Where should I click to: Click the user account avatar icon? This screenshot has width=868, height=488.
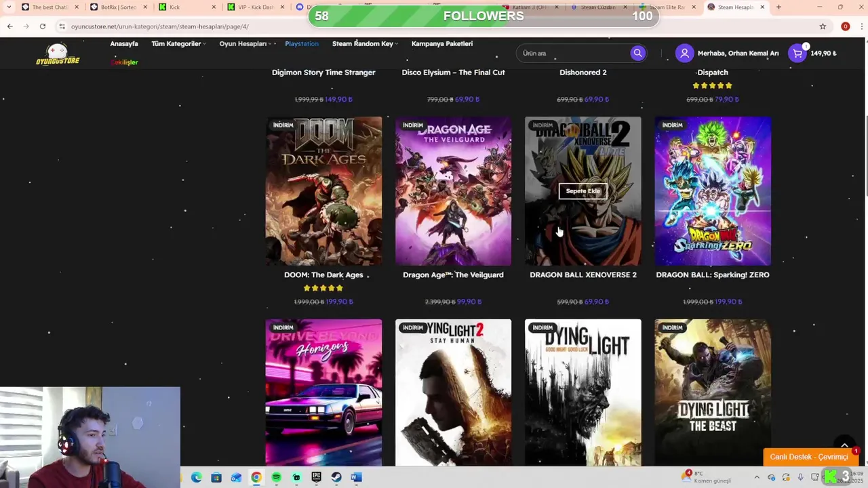click(684, 53)
